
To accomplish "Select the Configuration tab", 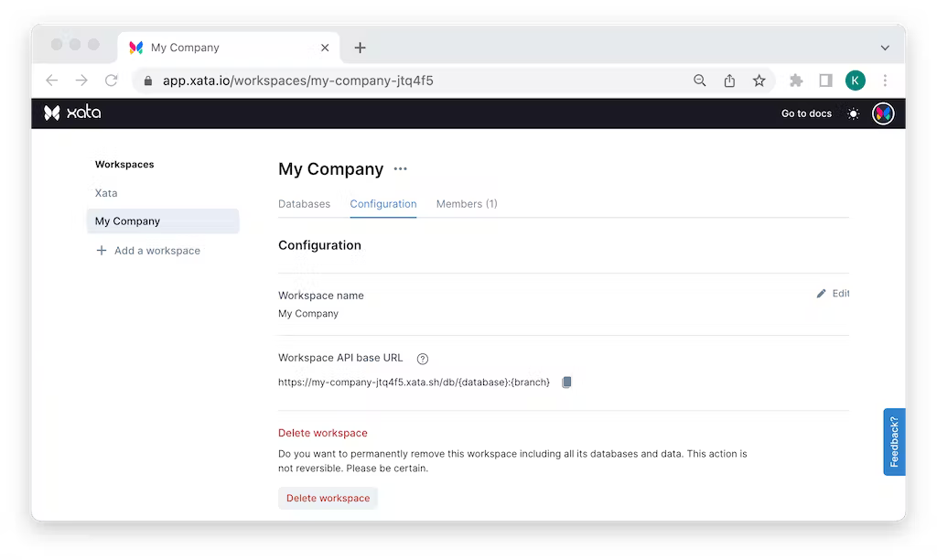I will click(x=383, y=204).
